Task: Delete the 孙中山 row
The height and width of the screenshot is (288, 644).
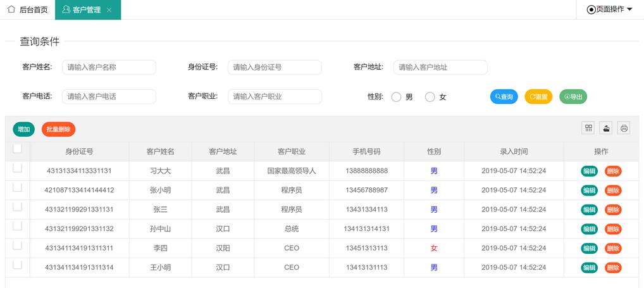Action: [x=613, y=229]
